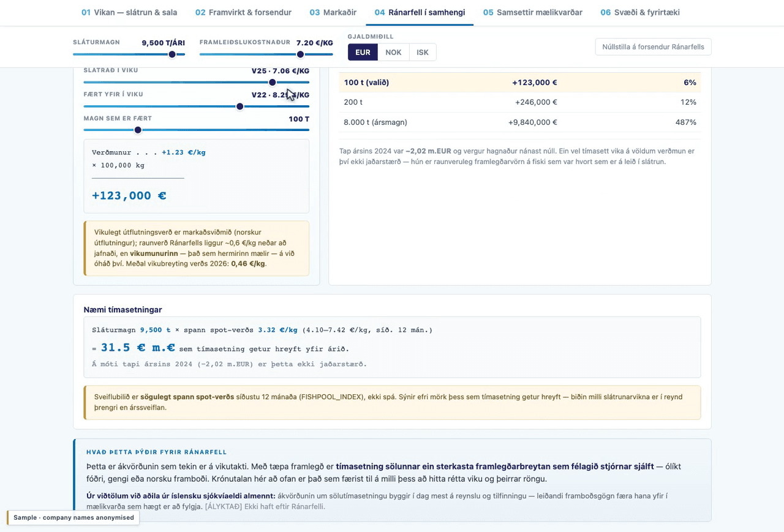Click the Hvað þetta þýðir fyrir Ránarfell heading

tap(157, 452)
